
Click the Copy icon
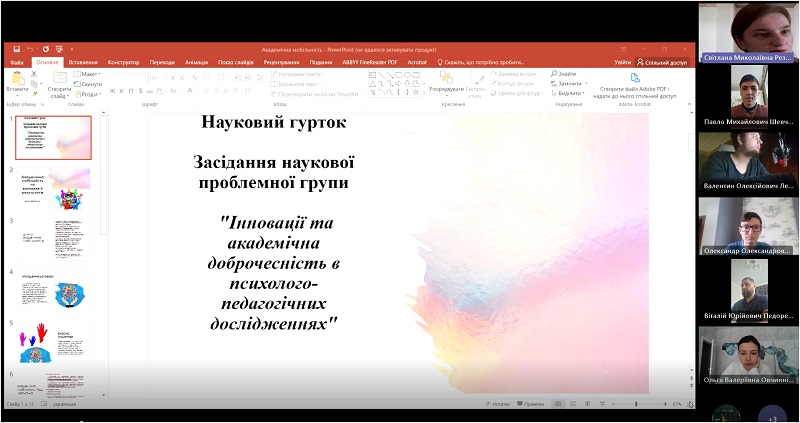point(34,84)
